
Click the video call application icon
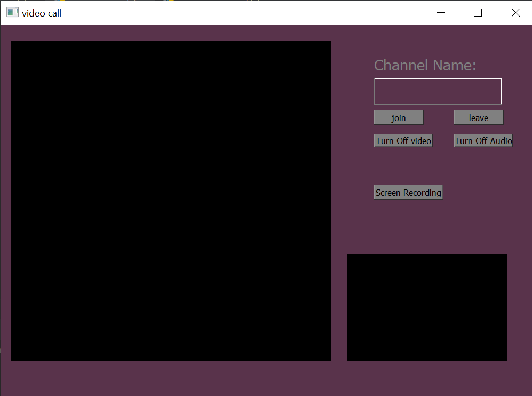11,11
